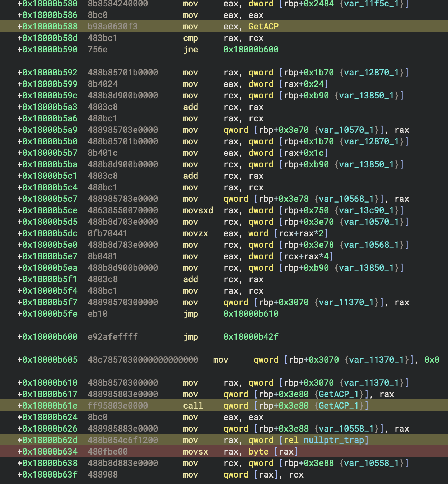The width and height of the screenshot is (448, 484).
Task: Click the call mnemonic
Action: click(x=193, y=406)
